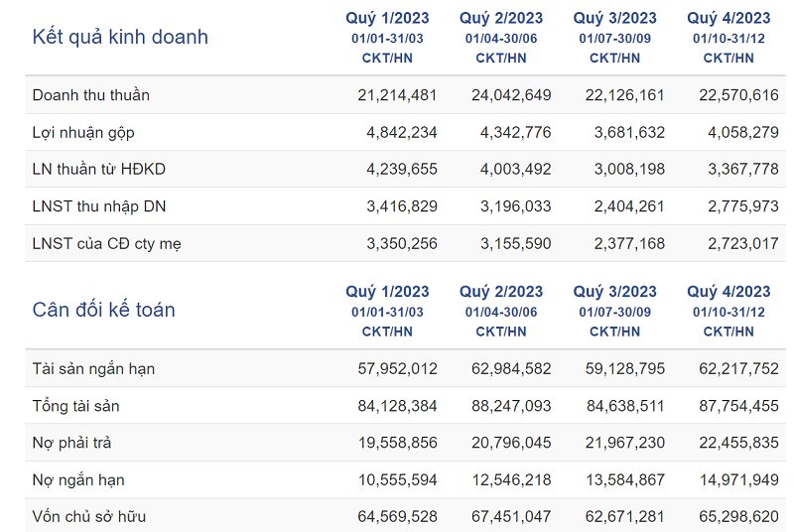Select the Doanh thu thuần row label
This screenshot has width=794, height=532.
coord(91,95)
